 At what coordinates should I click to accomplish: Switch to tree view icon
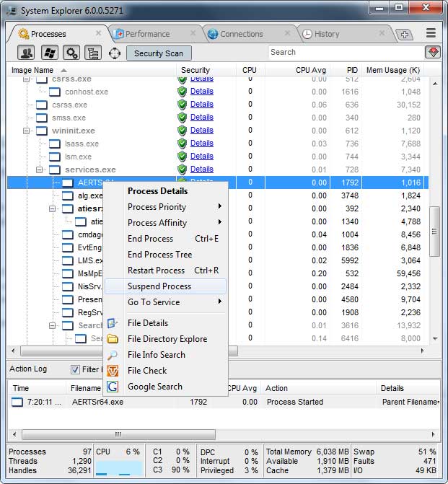[93, 53]
